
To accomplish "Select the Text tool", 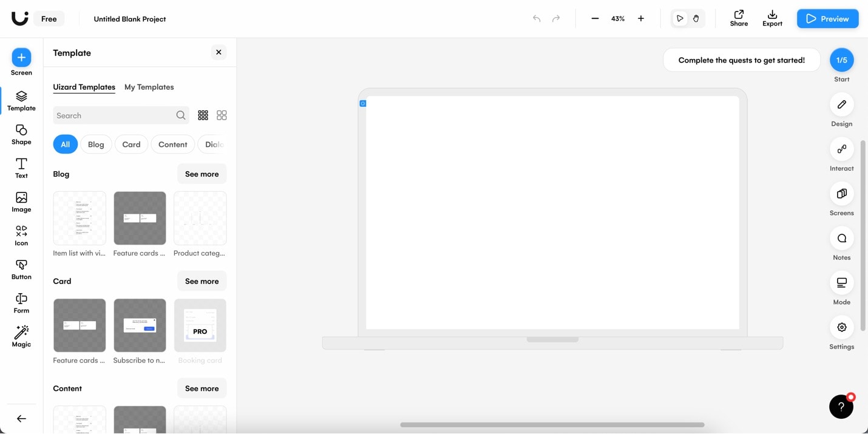I will pos(21,168).
